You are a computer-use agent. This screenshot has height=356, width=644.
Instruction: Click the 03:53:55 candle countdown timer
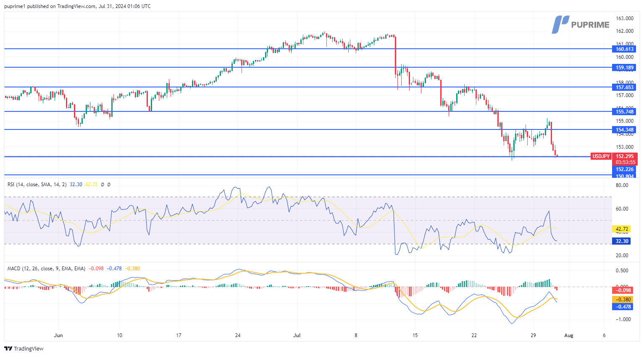625,162
